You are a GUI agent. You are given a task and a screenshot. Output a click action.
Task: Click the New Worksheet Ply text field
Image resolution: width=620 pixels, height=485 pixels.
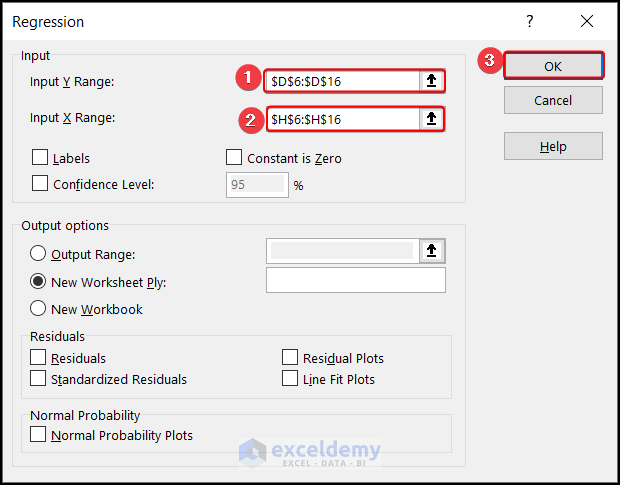[x=355, y=281]
